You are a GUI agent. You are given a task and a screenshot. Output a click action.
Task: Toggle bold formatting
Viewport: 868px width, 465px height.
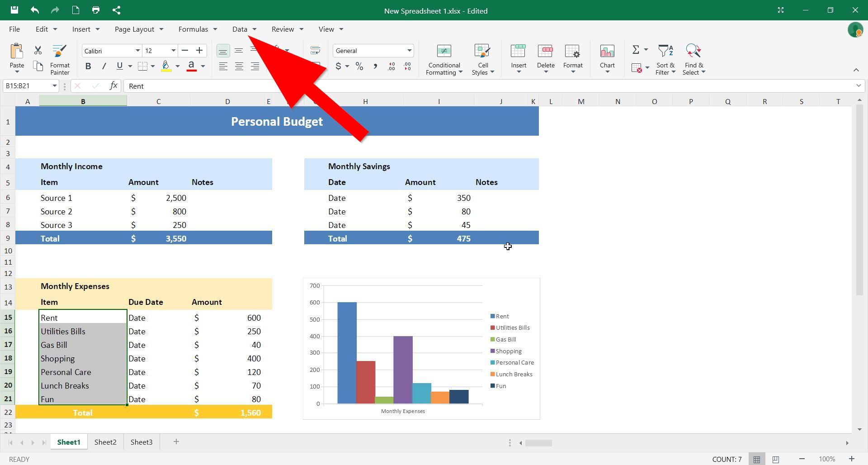click(x=88, y=66)
